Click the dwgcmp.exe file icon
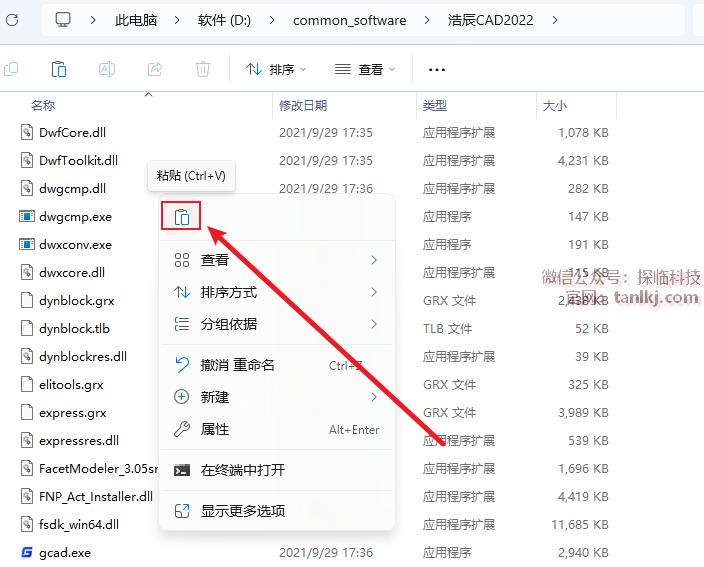 pos(27,216)
